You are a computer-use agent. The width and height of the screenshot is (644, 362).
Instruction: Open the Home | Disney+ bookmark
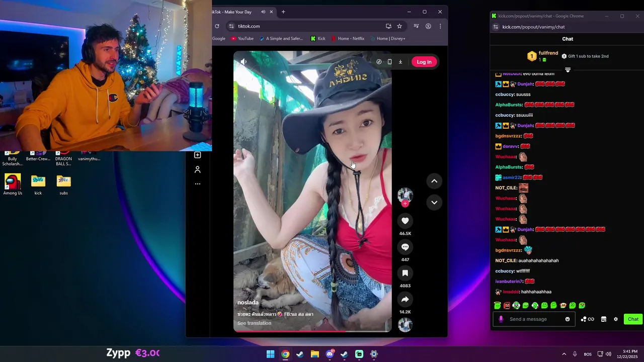pos(387,38)
